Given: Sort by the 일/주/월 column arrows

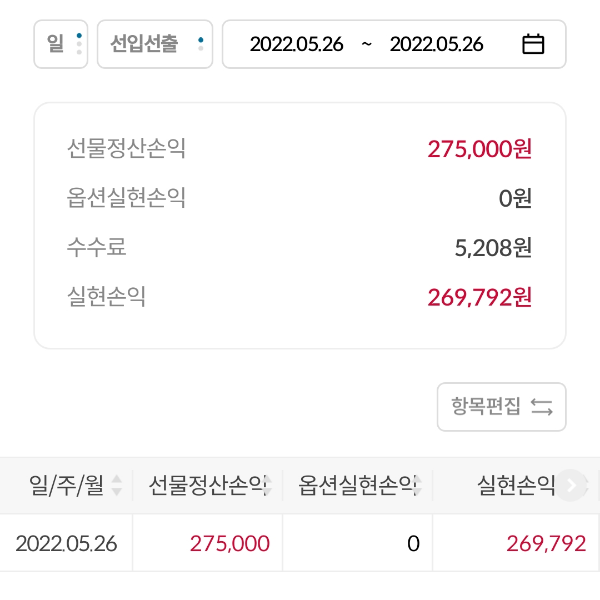Looking at the screenshot, I should pos(117,486).
